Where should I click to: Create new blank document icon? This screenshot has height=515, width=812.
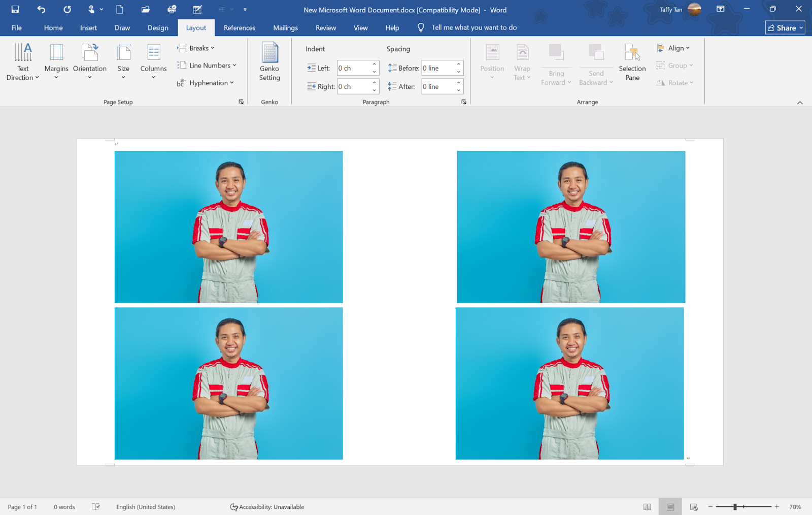pos(120,9)
